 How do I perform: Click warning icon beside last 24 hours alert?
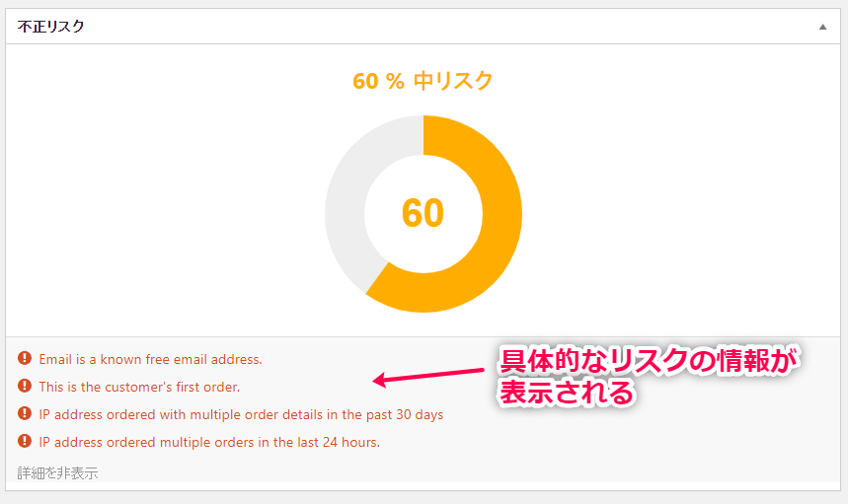tap(25, 441)
